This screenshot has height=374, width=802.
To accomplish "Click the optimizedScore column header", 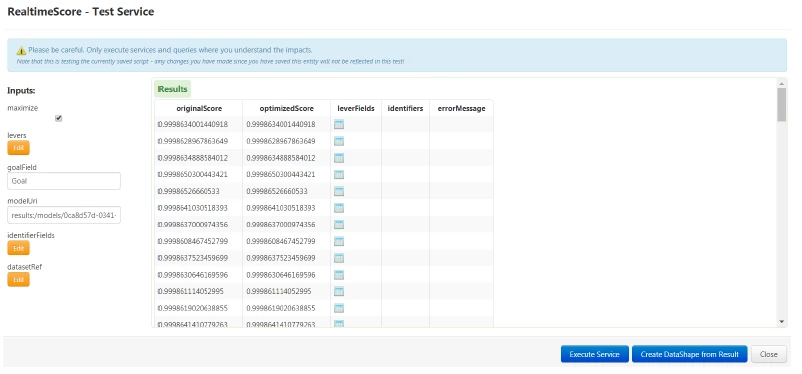I will point(287,108).
